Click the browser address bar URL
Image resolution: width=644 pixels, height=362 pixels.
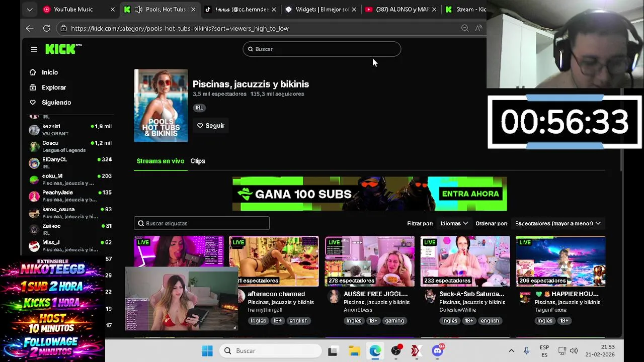tap(180, 28)
